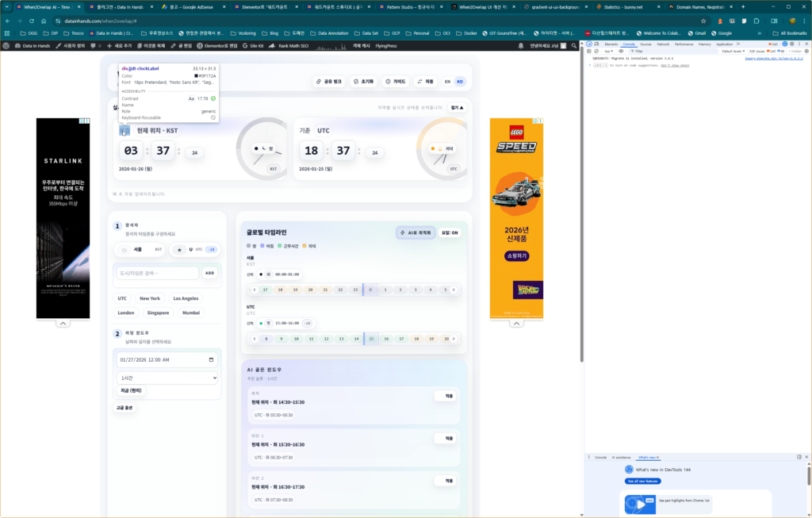The width and height of the screenshot is (812, 518).
Task: Toggle the DevTools device toolbar icon
Action: coord(598,44)
